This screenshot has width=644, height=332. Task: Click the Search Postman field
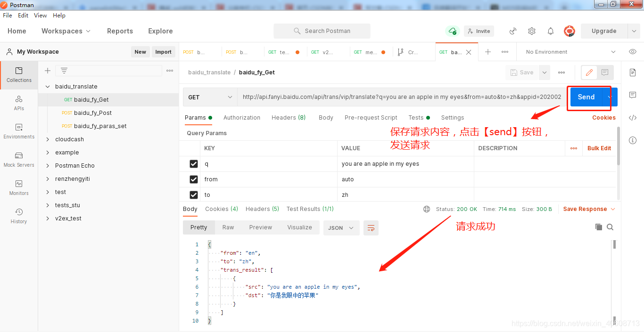pyautogui.click(x=322, y=31)
